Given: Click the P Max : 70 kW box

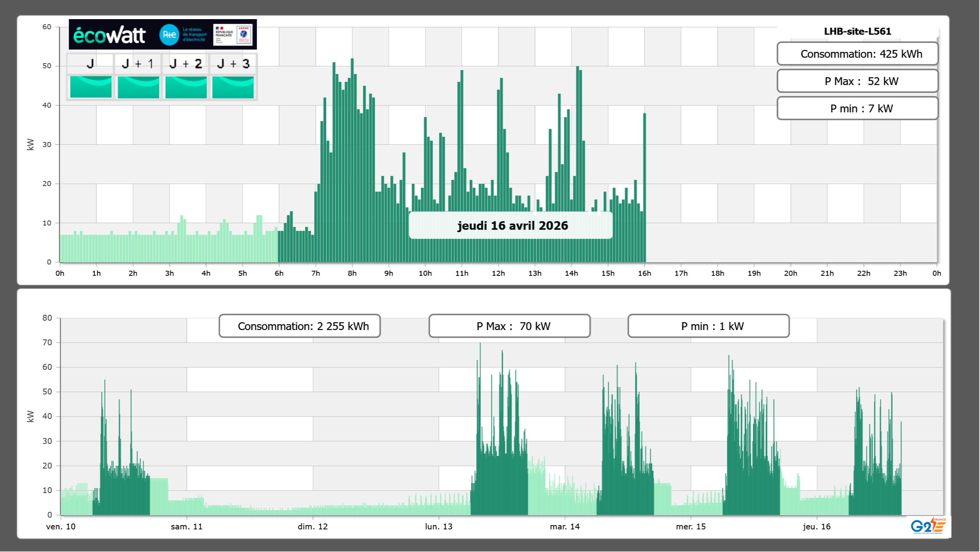Looking at the screenshot, I should pos(509,326).
